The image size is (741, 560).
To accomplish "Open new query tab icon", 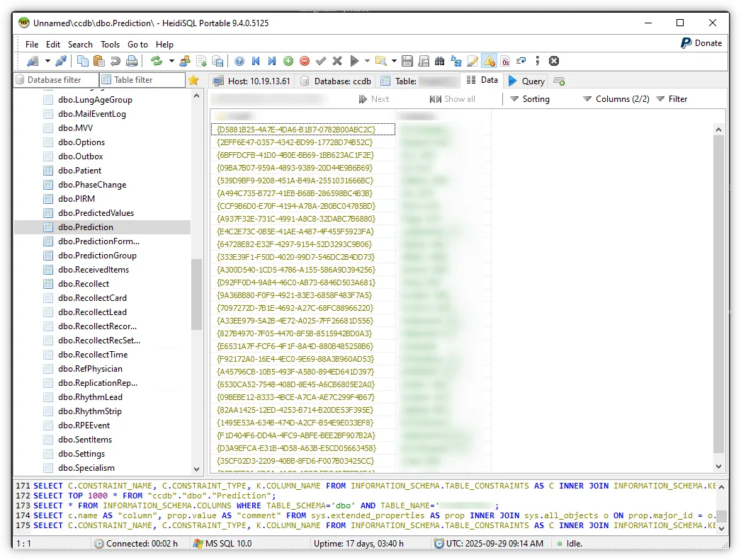I will point(559,81).
